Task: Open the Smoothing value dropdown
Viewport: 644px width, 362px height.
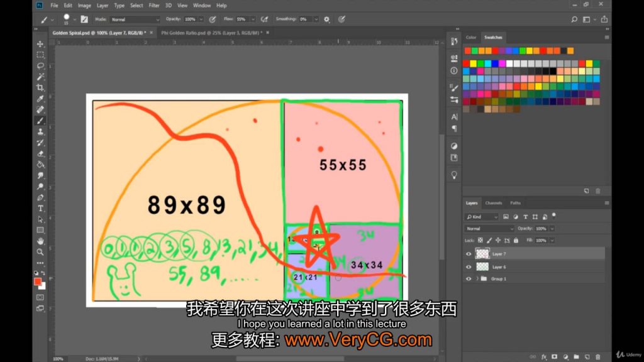Action: point(316,19)
